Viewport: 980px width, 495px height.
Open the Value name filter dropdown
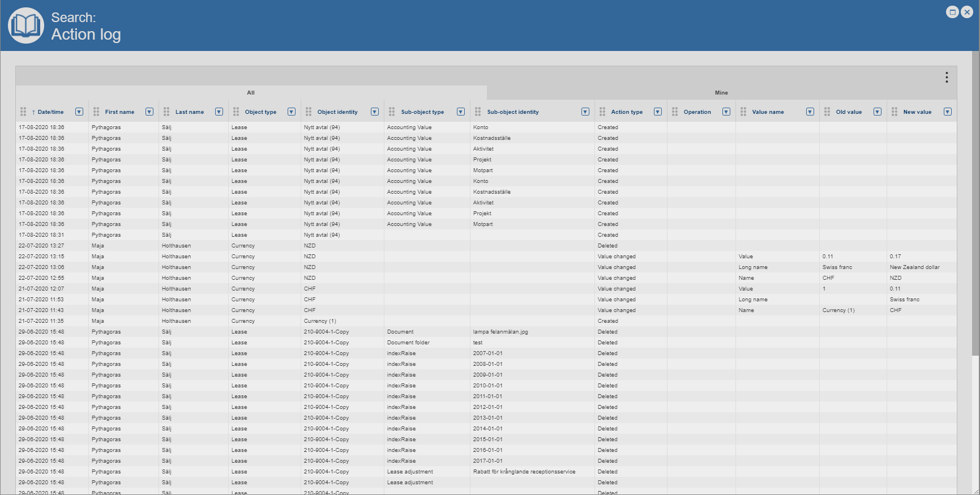[810, 112]
